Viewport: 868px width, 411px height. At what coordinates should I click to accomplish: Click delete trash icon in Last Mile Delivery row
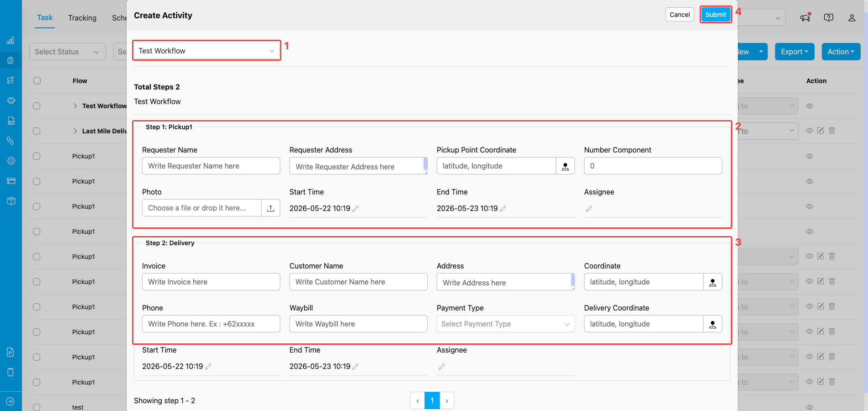[x=832, y=131]
